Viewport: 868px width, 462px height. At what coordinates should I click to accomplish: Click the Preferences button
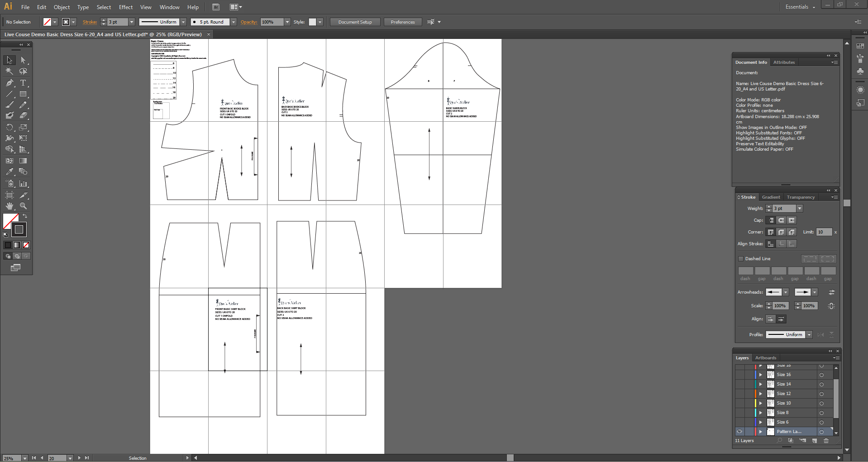point(402,22)
